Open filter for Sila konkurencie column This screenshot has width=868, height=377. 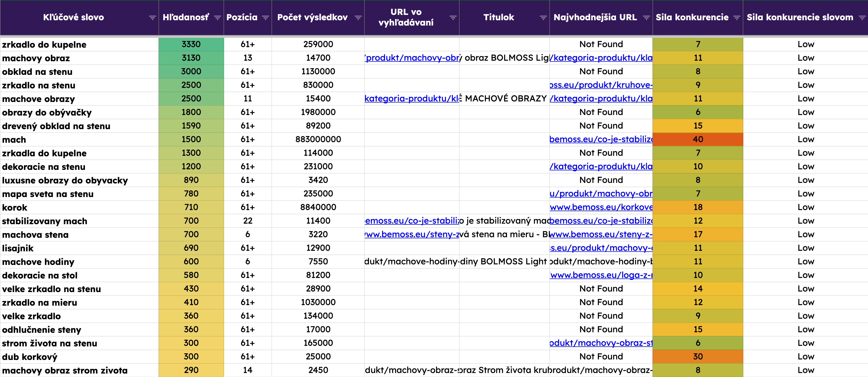[737, 18]
